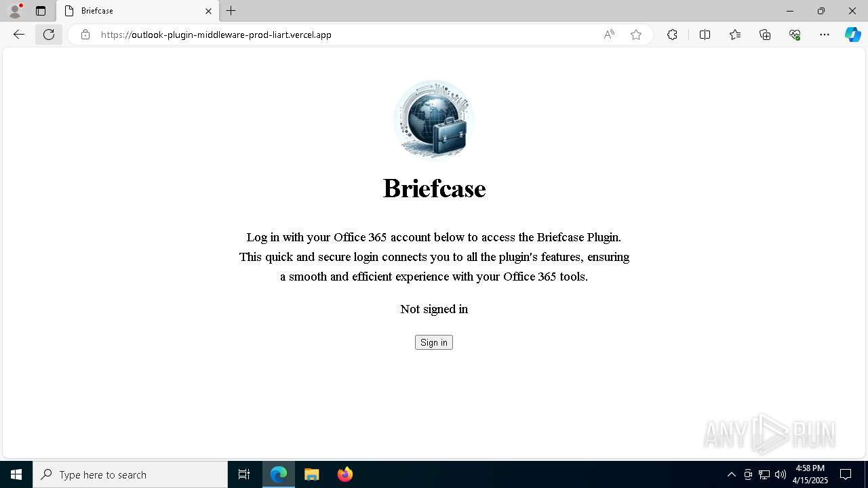This screenshot has width=868, height=488.
Task: Open Favorites list
Action: click(735, 35)
